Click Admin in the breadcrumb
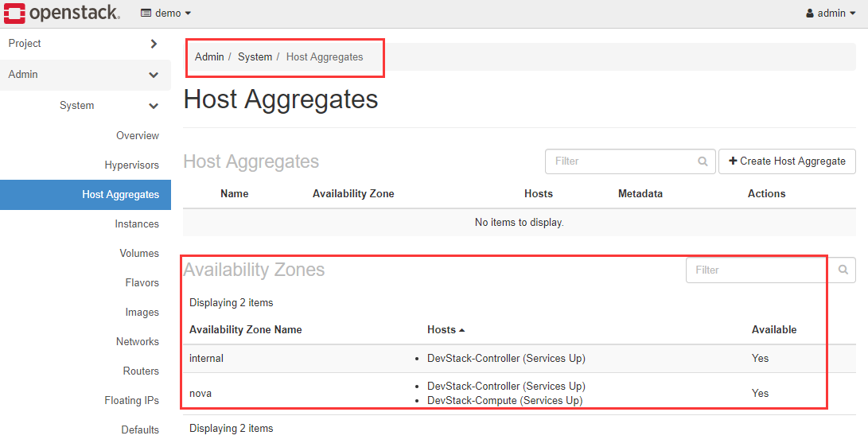Viewport: 868px width, 447px height. click(x=209, y=57)
